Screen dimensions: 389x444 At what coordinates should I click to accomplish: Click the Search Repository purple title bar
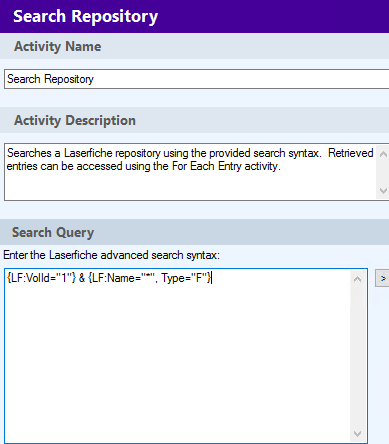(194, 16)
